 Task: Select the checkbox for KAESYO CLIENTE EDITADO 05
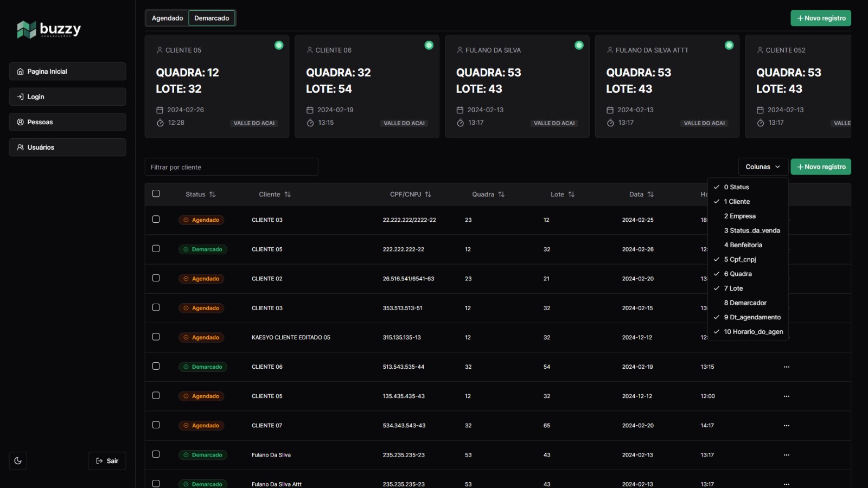[156, 337]
